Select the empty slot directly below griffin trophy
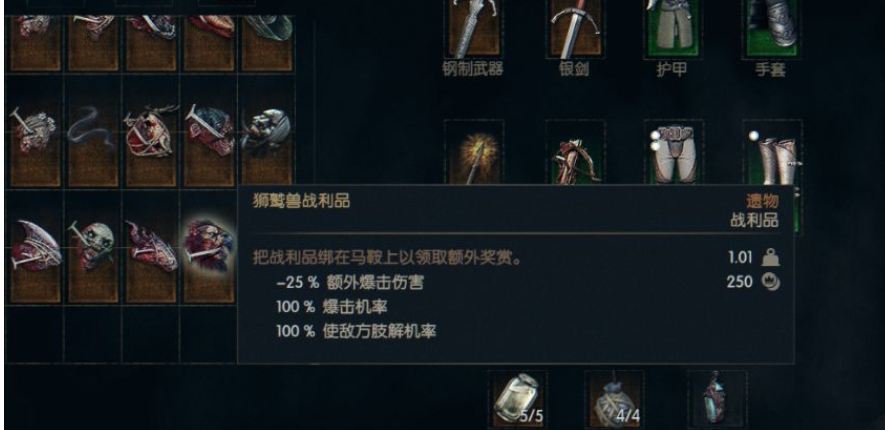Image resolution: width=885 pixels, height=430 pixels. click(208, 334)
